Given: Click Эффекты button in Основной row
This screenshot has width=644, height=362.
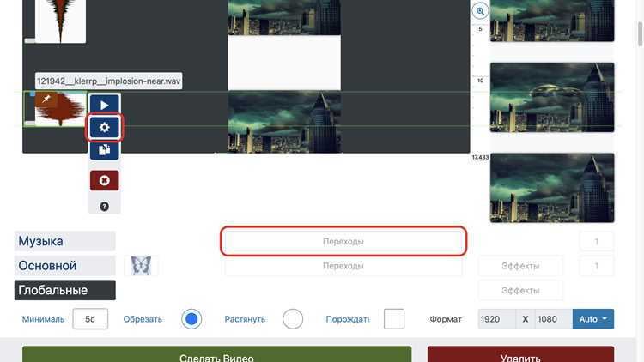Looking at the screenshot, I should point(520,266).
